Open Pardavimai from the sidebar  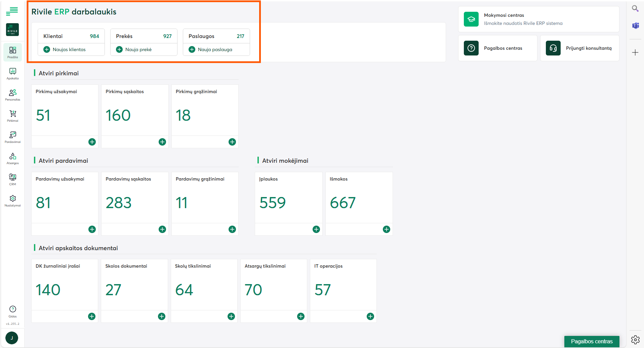pos(12,137)
